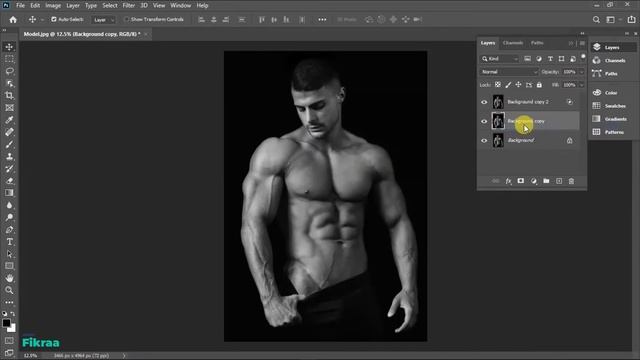Select the Path Selection tool
640x360 pixels.
9,254
